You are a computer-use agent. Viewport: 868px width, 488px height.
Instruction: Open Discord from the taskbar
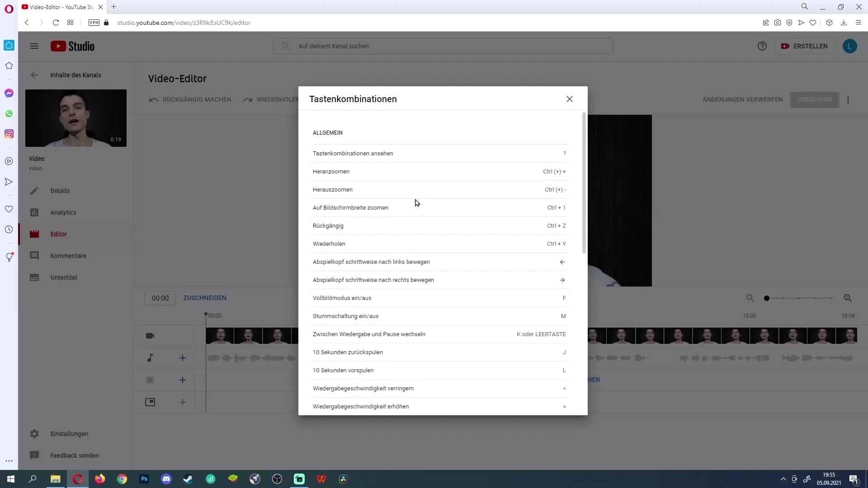click(x=166, y=479)
